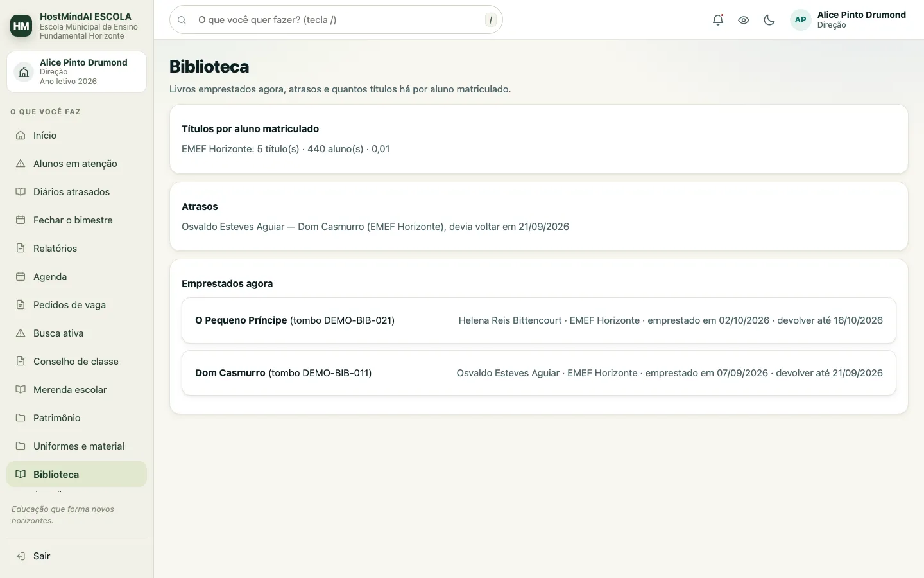Open the Dom Casmurro loan row
Screen dimensions: 924x578
(539, 373)
